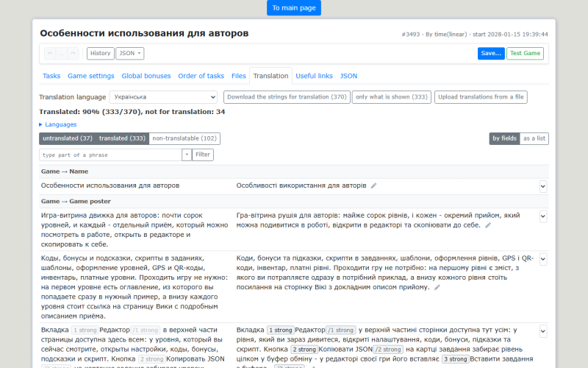Click the Filter button
The image size is (588, 368).
click(x=203, y=155)
